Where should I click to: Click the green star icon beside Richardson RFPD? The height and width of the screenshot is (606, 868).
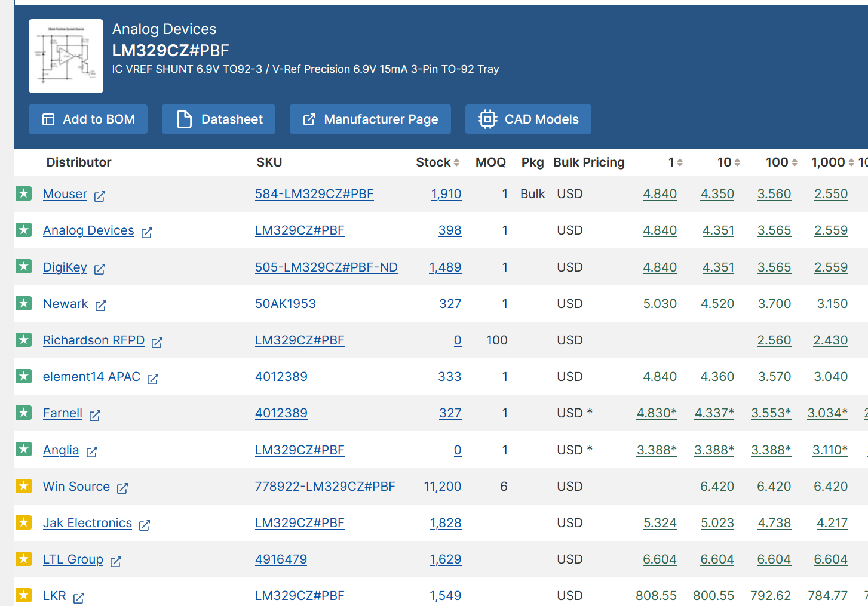tap(23, 340)
